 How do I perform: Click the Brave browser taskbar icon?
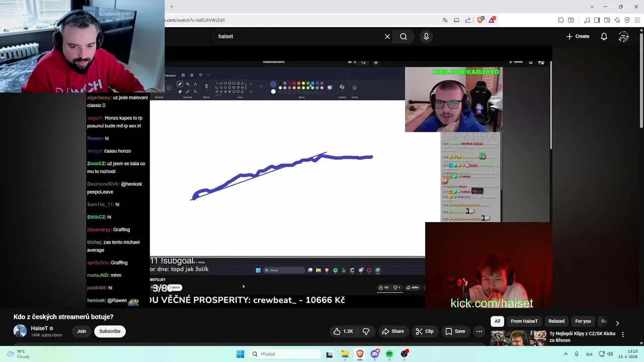(360, 354)
